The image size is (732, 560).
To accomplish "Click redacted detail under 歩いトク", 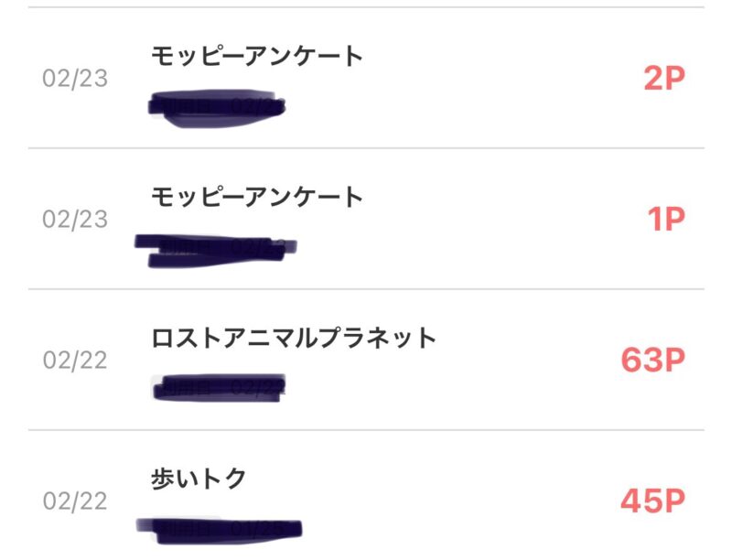I will pos(219,531).
